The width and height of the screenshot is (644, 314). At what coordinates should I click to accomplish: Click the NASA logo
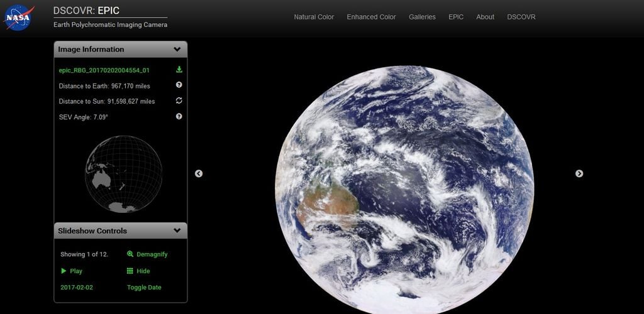click(19, 18)
